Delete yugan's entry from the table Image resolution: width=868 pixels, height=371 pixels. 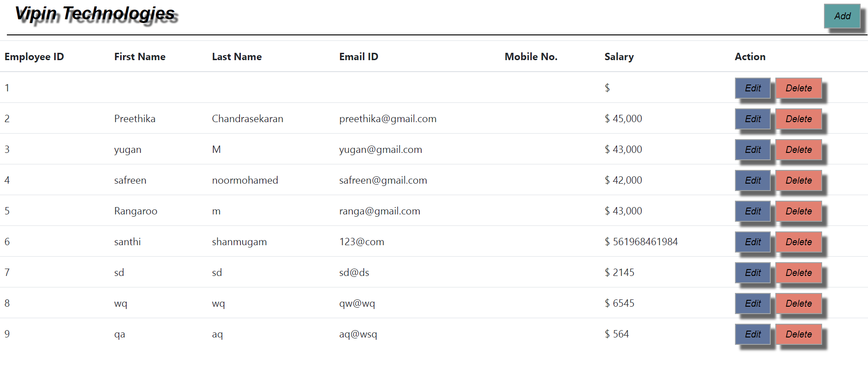coord(798,149)
